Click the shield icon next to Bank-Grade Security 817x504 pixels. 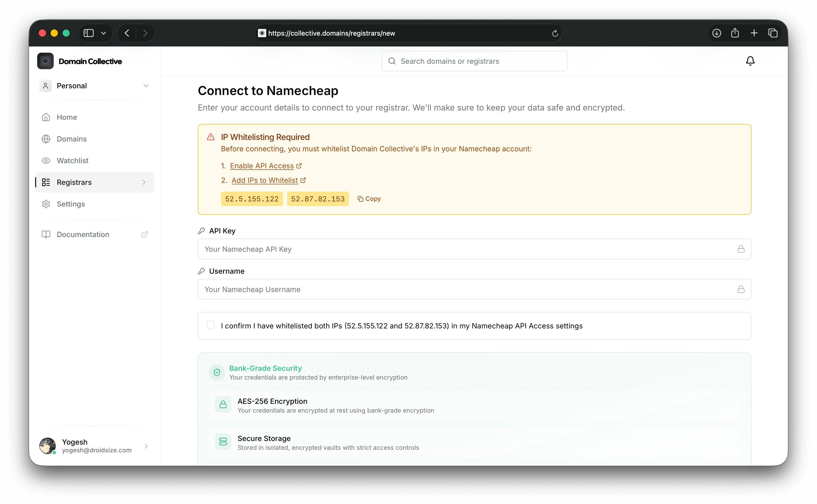[x=217, y=372]
